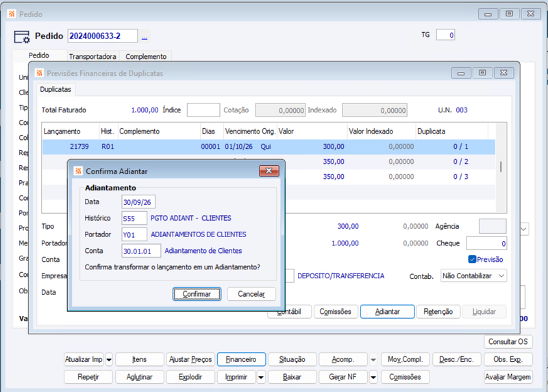Click the Baixar button
Screen dimensions: 548x392
292,378
